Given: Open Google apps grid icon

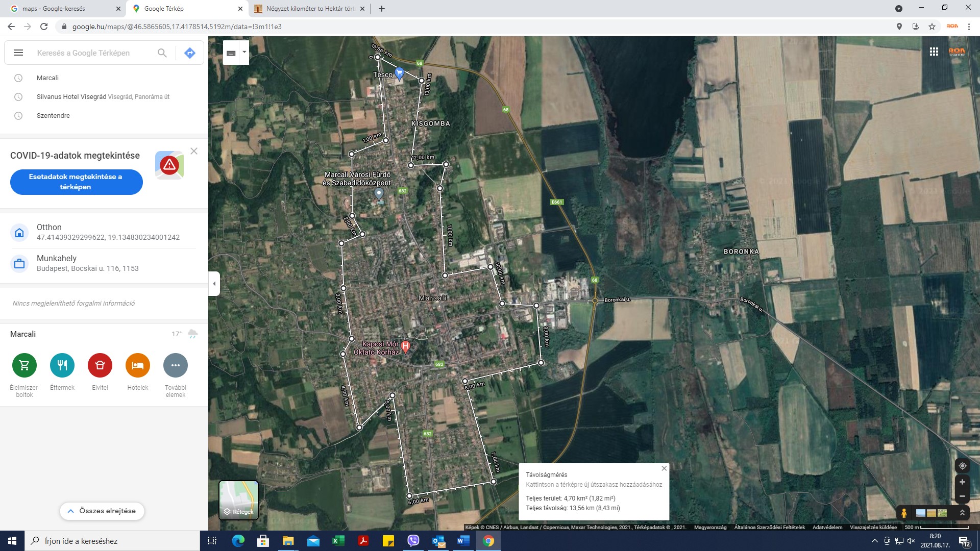Looking at the screenshot, I should point(934,52).
